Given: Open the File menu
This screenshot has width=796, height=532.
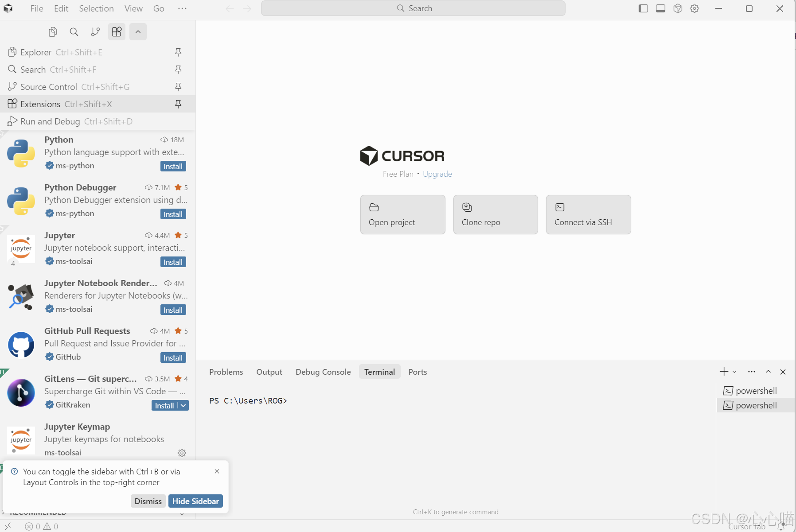Looking at the screenshot, I should 37,8.
